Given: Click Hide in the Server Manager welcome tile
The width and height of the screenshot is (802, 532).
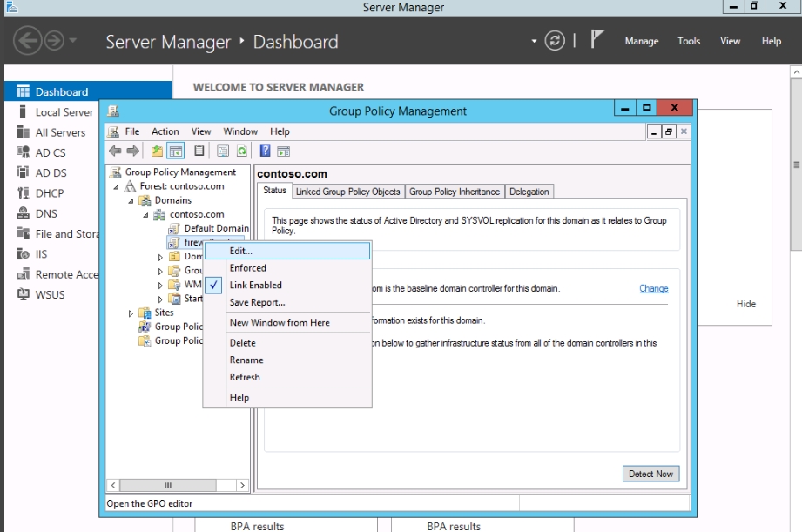Looking at the screenshot, I should [745, 304].
